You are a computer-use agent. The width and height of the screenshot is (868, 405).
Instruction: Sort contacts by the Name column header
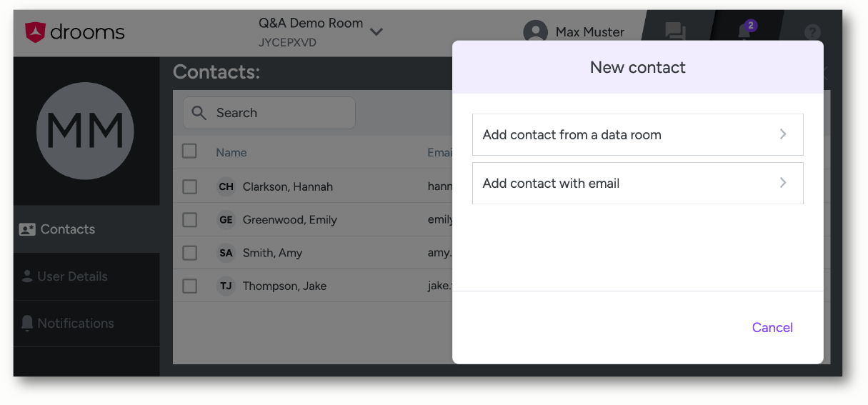[231, 152]
